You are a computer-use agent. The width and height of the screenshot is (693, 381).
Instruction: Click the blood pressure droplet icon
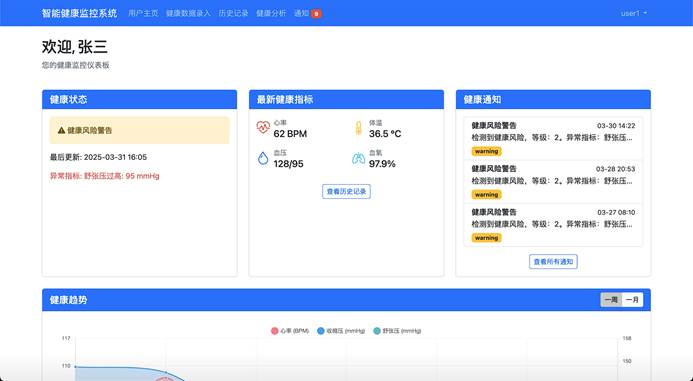pyautogui.click(x=263, y=158)
